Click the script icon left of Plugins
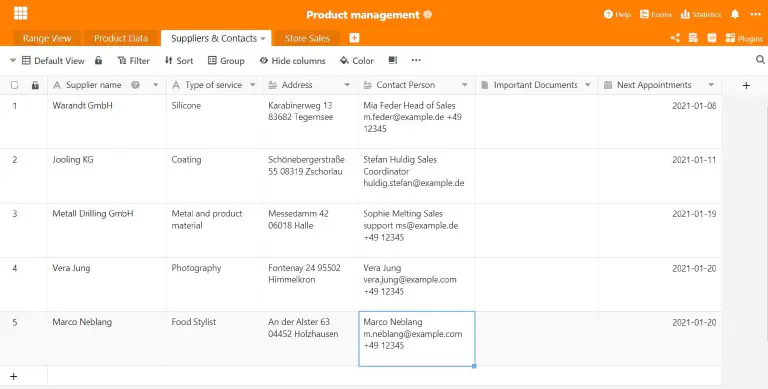This screenshot has width=768, height=389. pos(712,38)
